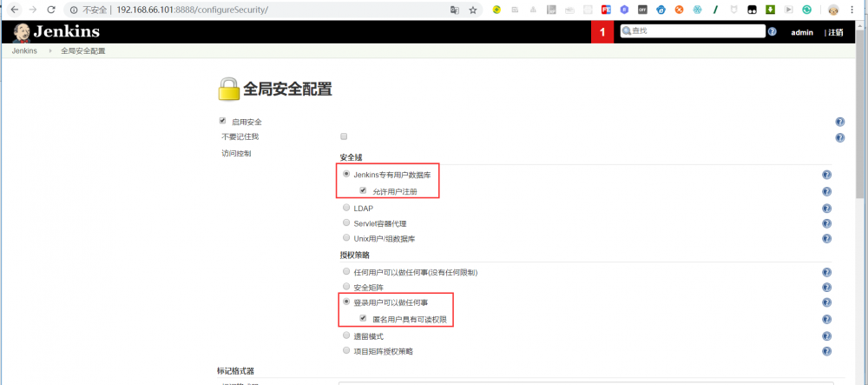Open the blue e extension icon

(661, 10)
